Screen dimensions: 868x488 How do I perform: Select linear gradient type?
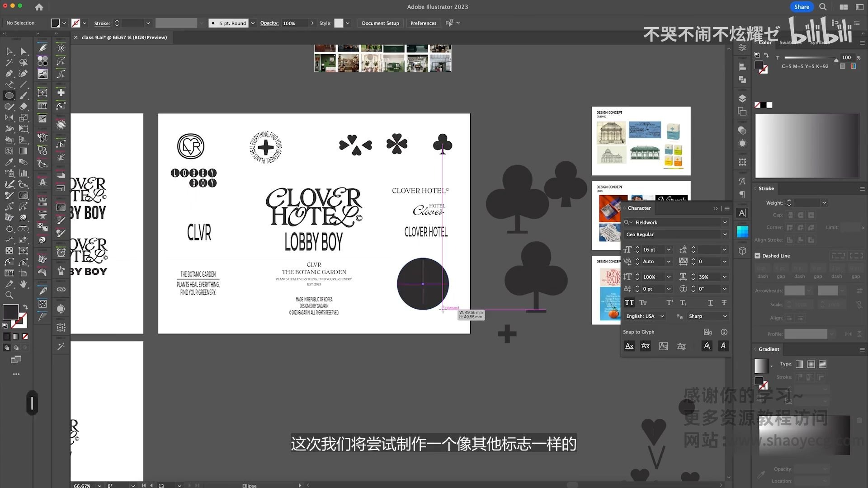[799, 364]
